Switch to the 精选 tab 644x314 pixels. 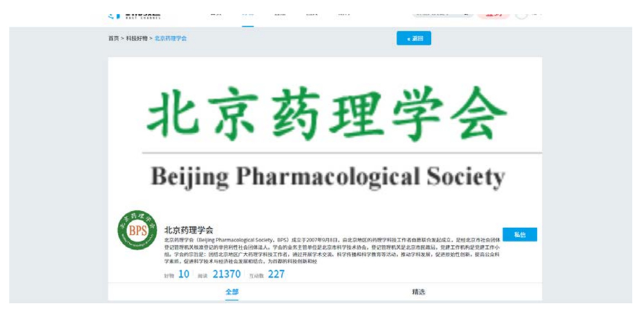tap(419, 292)
